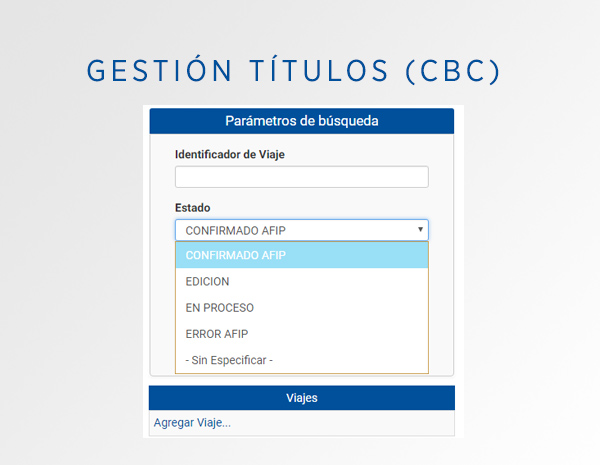The width and height of the screenshot is (600, 465).
Task: Click the Parámetros de búsqueda panel header
Action: 302,121
